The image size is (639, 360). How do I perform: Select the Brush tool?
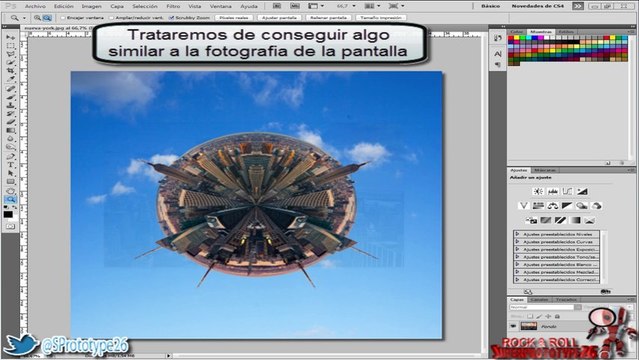tap(11, 97)
